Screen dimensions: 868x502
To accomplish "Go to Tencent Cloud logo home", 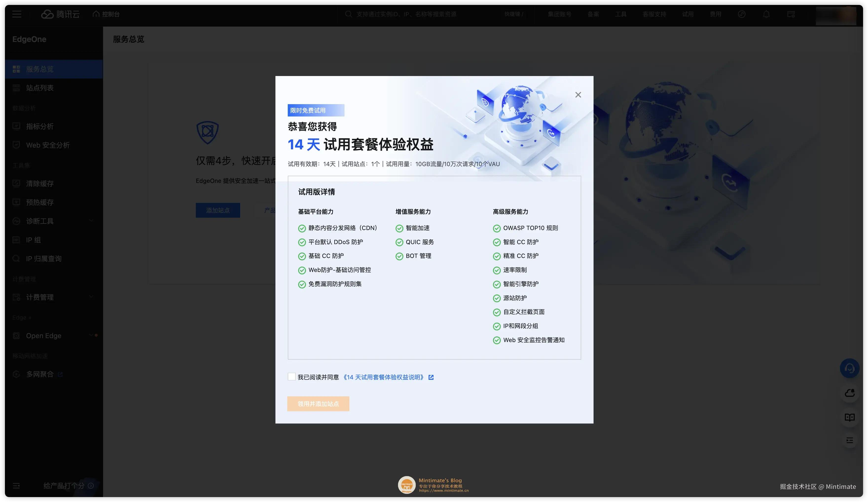I will tap(60, 14).
